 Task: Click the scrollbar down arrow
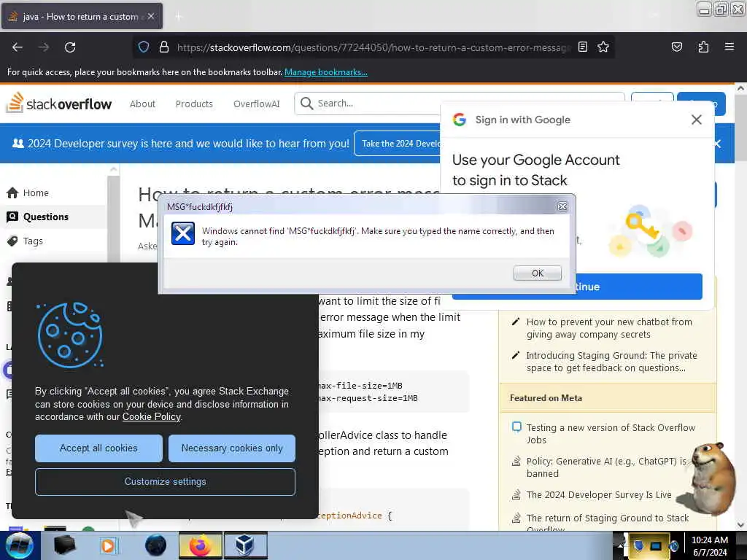click(740, 524)
